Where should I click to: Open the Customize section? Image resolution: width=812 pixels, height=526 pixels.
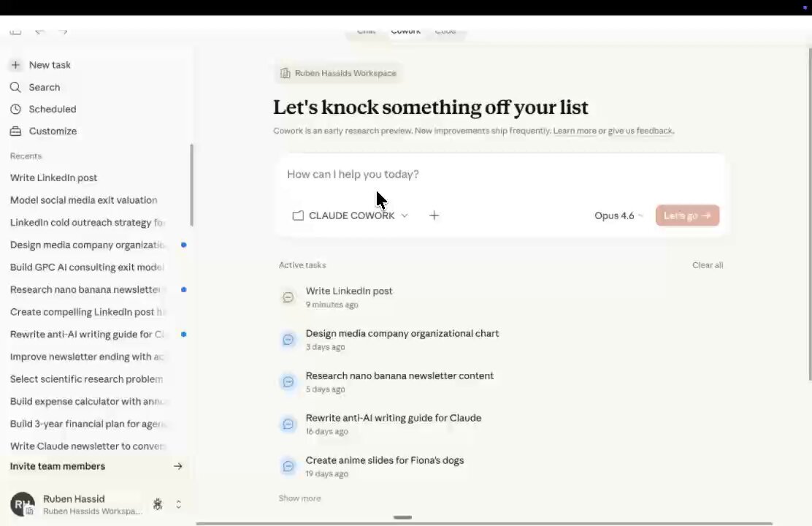coord(53,131)
